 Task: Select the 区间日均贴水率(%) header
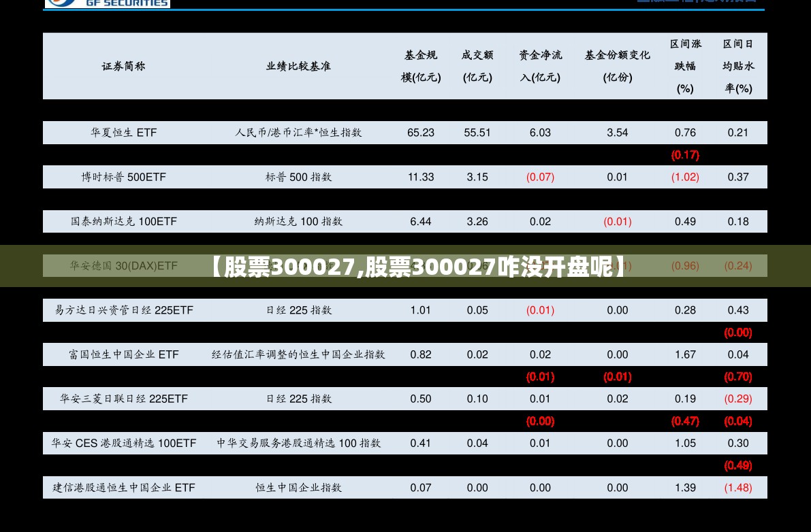(x=738, y=66)
